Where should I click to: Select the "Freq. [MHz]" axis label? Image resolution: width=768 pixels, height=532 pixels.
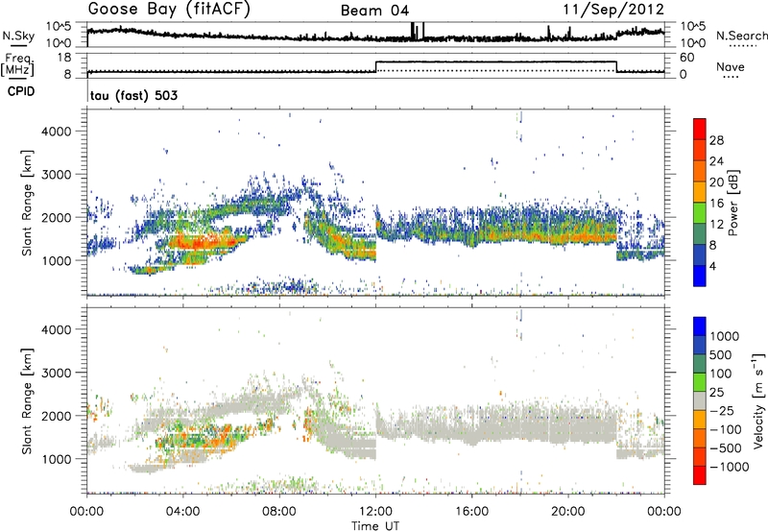pyautogui.click(x=18, y=65)
